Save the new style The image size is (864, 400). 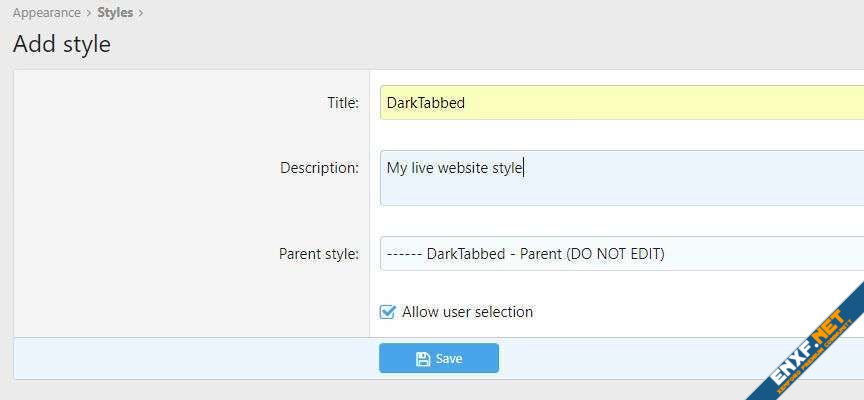pyautogui.click(x=439, y=358)
